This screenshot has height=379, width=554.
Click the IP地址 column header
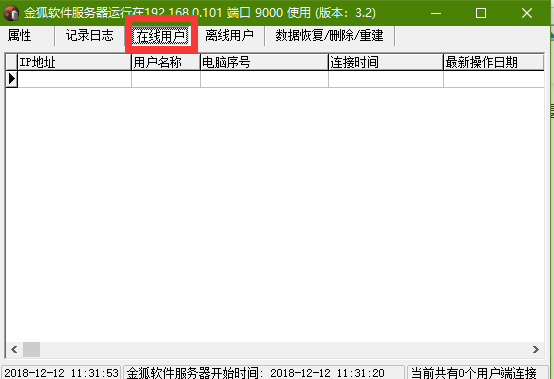75,63
